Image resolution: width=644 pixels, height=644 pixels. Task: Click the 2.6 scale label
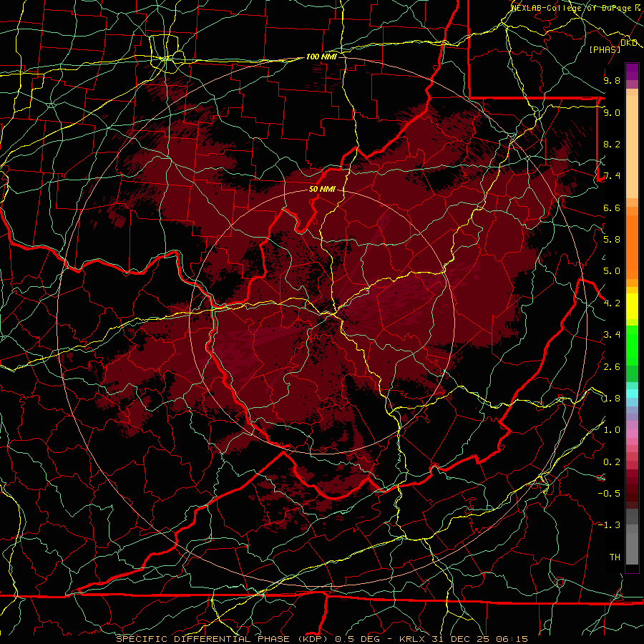pyautogui.click(x=612, y=367)
